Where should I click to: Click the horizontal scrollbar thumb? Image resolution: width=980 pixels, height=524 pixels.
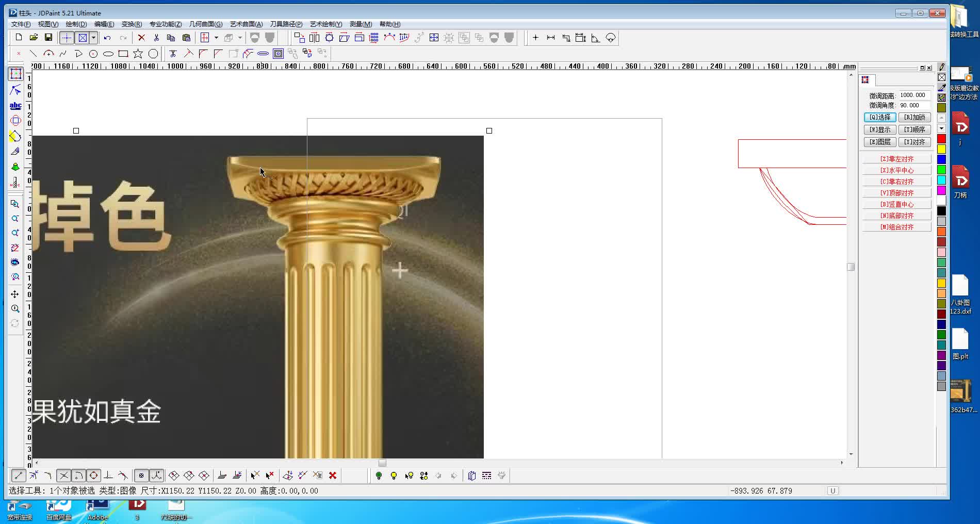point(382,463)
